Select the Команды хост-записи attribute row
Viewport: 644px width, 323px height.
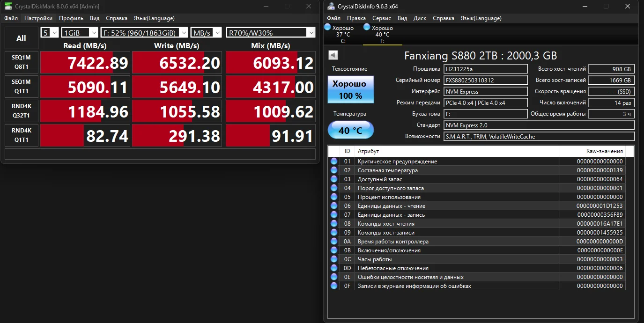pyautogui.click(x=477, y=232)
